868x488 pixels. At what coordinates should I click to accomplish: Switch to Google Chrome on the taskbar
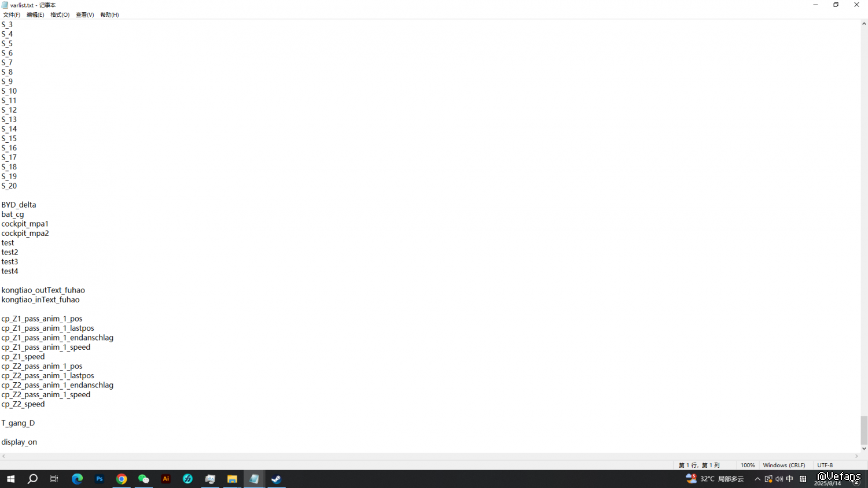122,479
